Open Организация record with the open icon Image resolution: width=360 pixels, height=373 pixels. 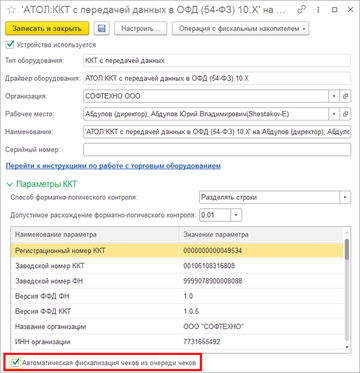pyautogui.click(x=346, y=96)
